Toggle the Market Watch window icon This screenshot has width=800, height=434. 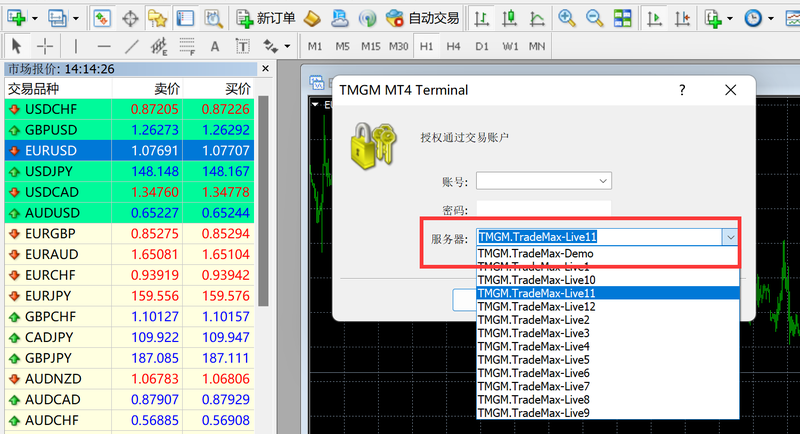point(102,19)
